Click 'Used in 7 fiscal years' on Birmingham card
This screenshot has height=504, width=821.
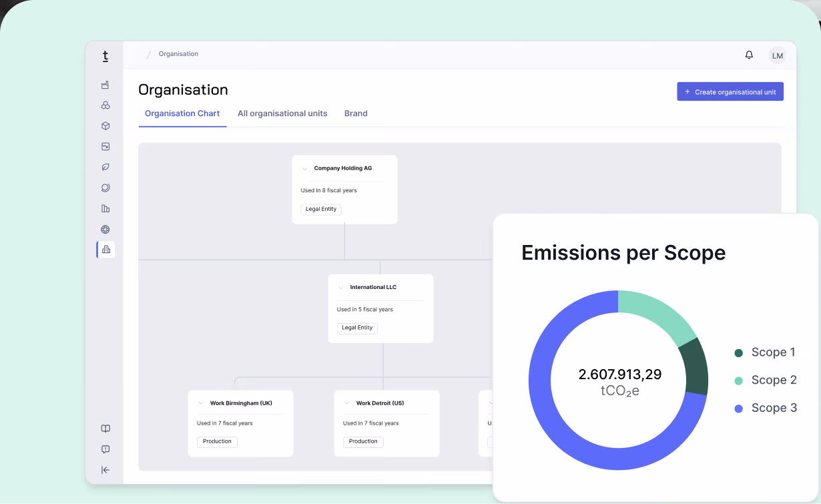225,423
